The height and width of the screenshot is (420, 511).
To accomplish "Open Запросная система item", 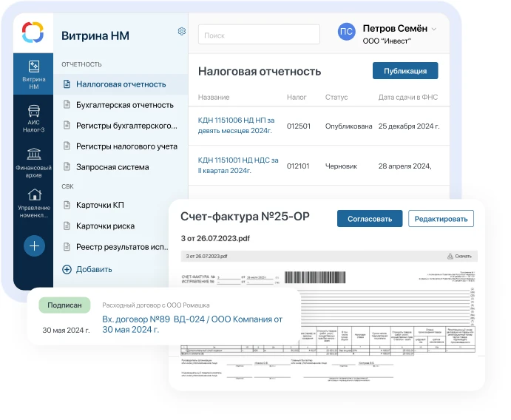I will (x=112, y=167).
